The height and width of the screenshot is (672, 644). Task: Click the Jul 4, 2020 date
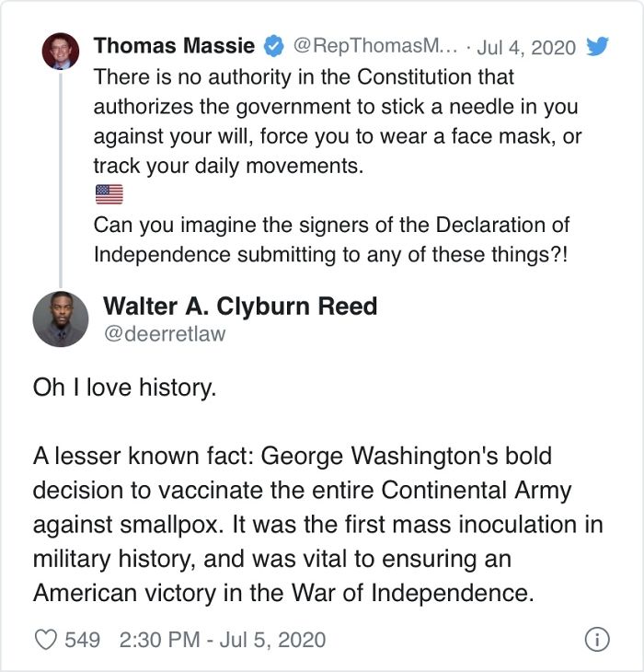pos(526,47)
